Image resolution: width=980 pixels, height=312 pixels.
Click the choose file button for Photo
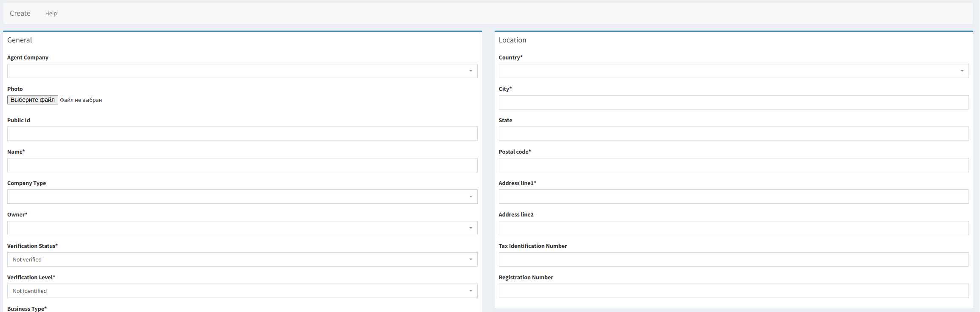pos(33,100)
